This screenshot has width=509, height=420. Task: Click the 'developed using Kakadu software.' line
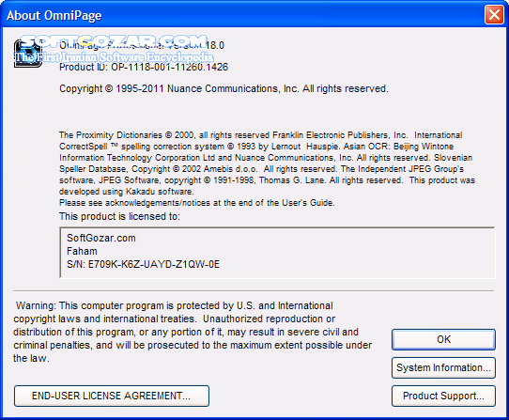click(x=126, y=192)
